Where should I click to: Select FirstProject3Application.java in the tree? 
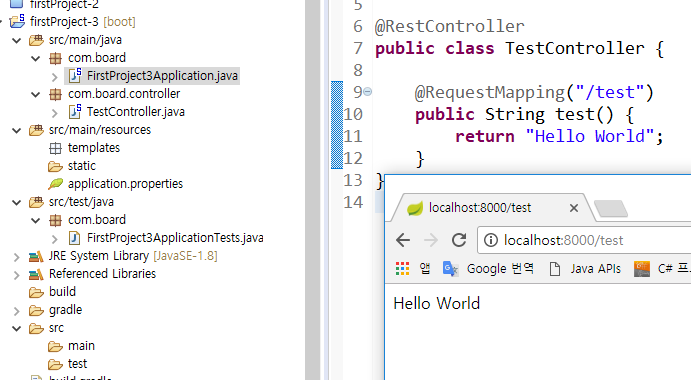(x=162, y=76)
